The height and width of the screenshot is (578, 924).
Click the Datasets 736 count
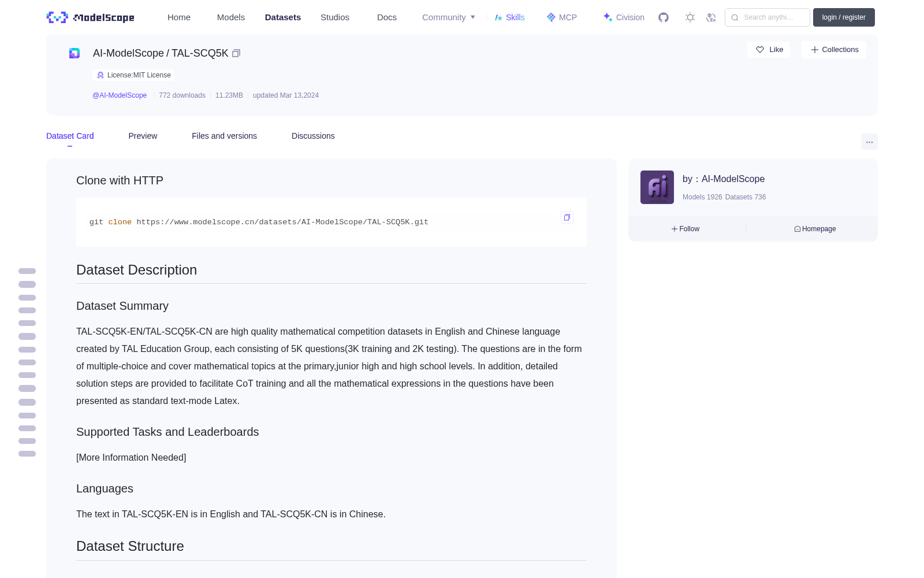pyautogui.click(x=746, y=197)
